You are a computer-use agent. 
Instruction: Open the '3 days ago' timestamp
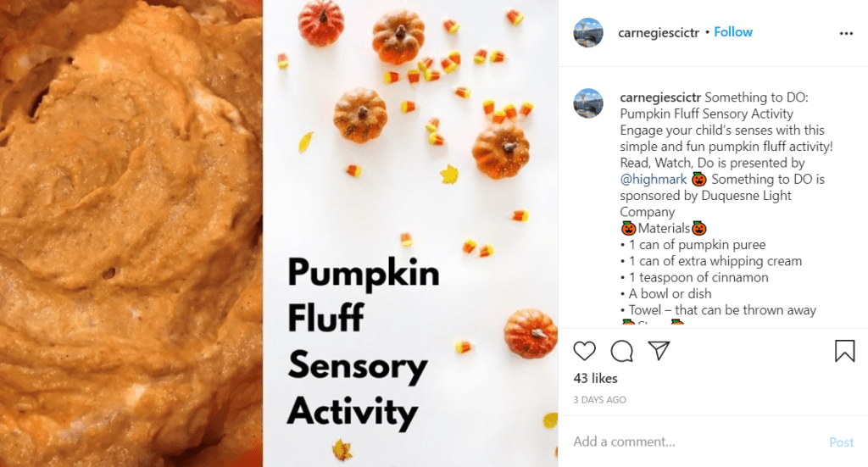coord(599,399)
